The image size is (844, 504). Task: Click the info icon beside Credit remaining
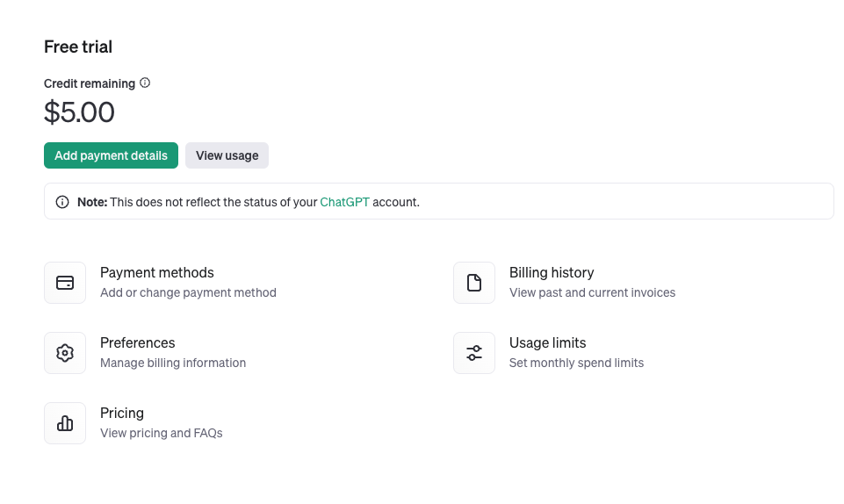(145, 83)
